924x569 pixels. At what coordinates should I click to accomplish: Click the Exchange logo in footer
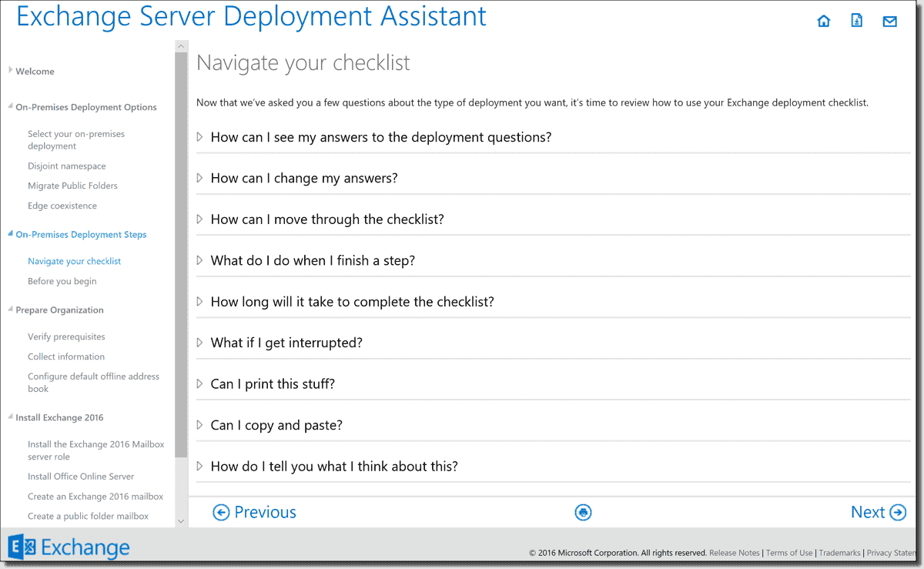click(69, 547)
